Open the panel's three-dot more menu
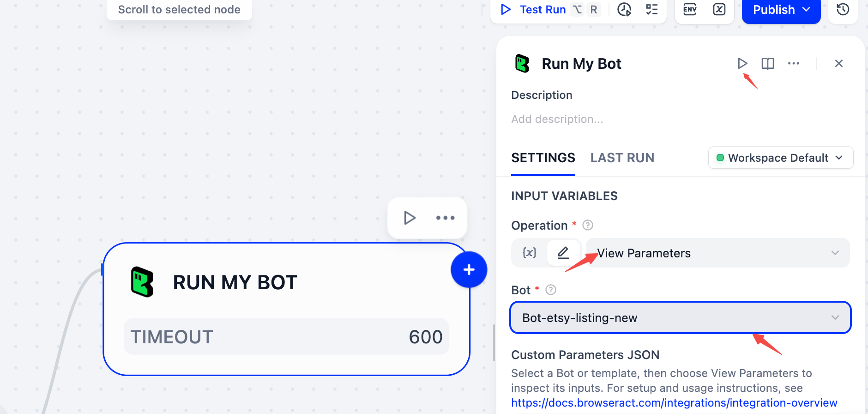The height and width of the screenshot is (414, 868). point(794,63)
